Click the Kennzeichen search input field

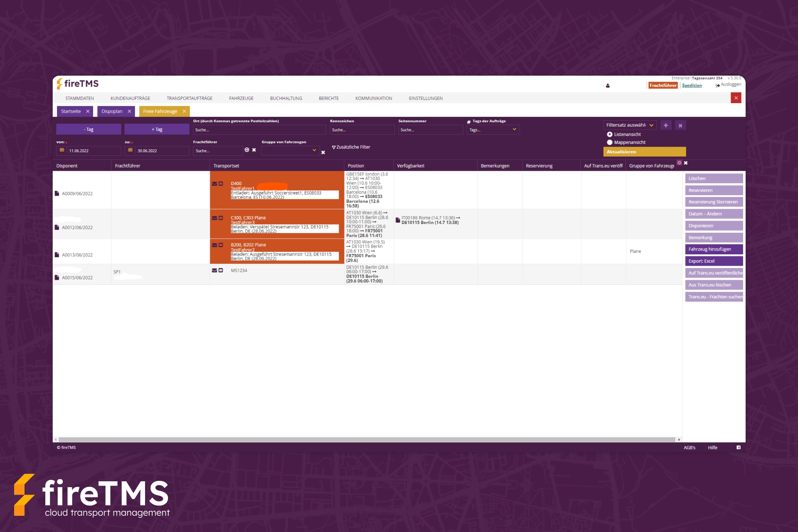[x=362, y=130]
